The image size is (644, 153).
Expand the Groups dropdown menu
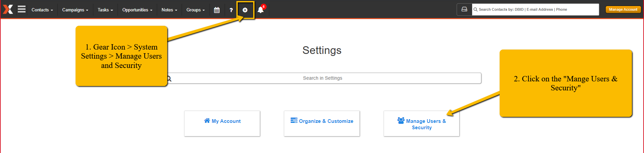click(195, 10)
